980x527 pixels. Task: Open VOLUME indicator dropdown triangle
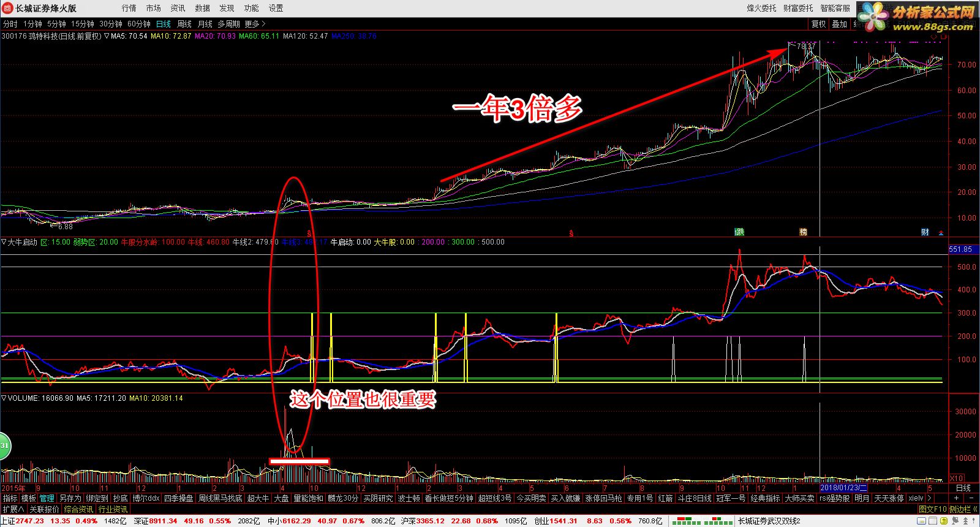coord(4,398)
